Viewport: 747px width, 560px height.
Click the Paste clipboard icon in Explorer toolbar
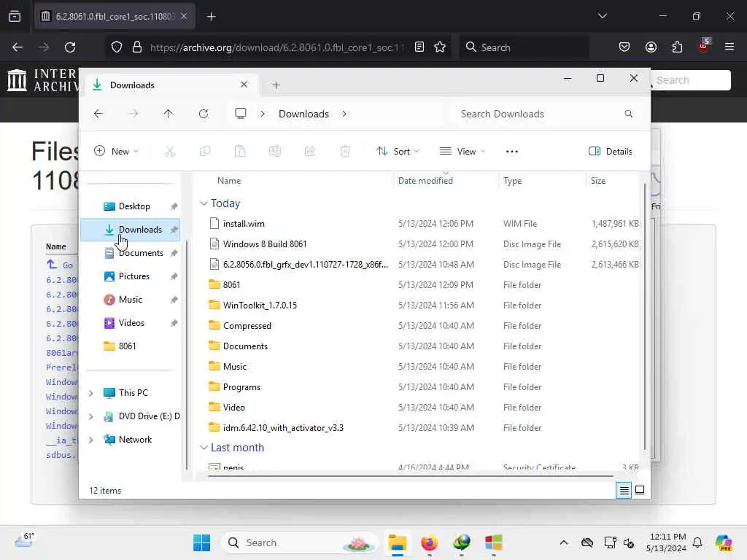pyautogui.click(x=239, y=152)
